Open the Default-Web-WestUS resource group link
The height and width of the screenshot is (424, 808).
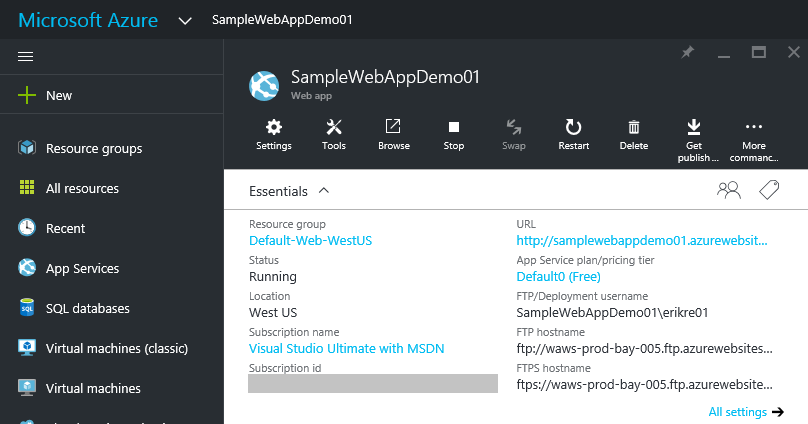(x=310, y=241)
